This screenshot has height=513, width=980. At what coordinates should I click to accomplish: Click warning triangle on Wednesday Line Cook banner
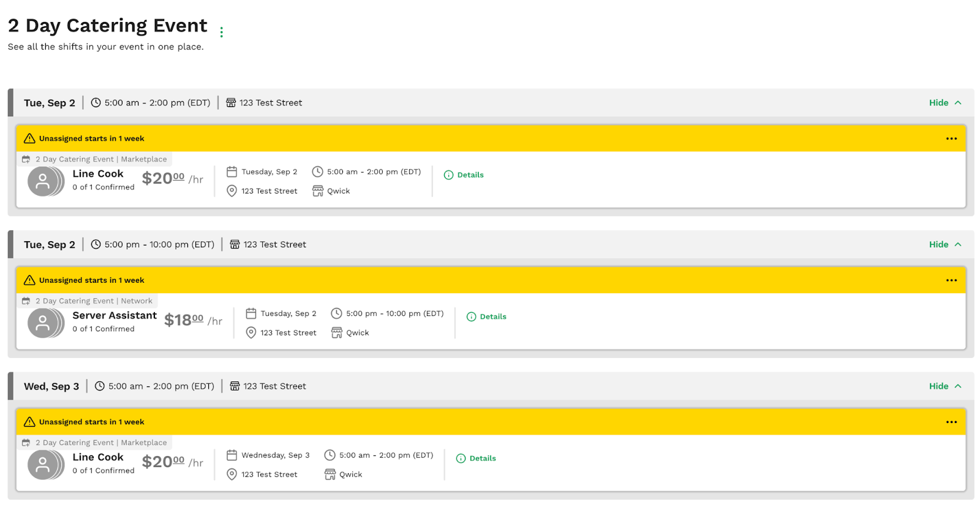click(x=29, y=422)
